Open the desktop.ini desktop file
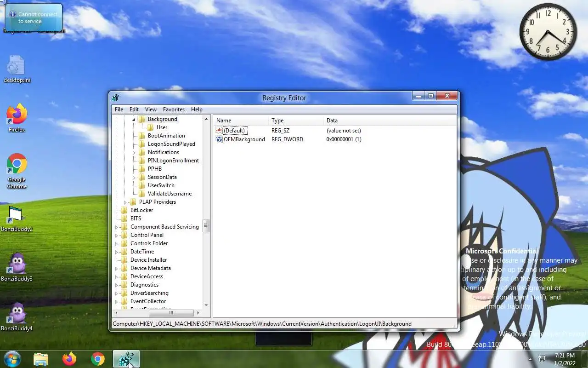Image resolution: width=588 pixels, height=368 pixels. click(x=17, y=70)
